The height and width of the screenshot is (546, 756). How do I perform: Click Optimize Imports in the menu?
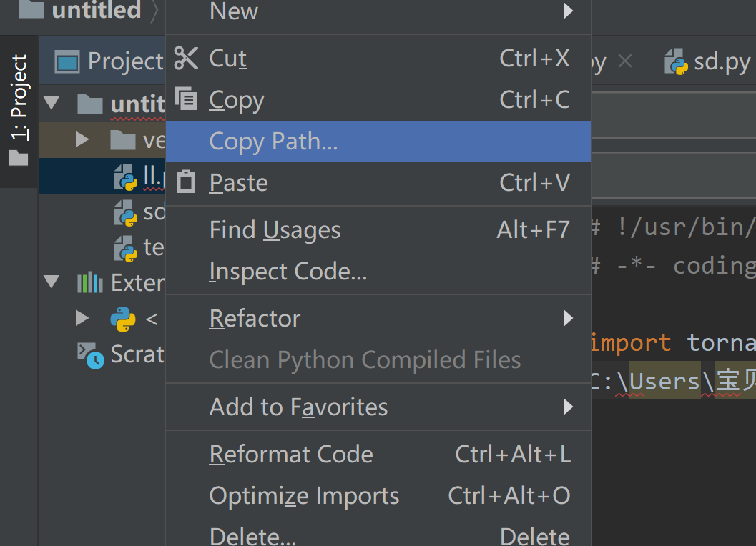coord(304,496)
